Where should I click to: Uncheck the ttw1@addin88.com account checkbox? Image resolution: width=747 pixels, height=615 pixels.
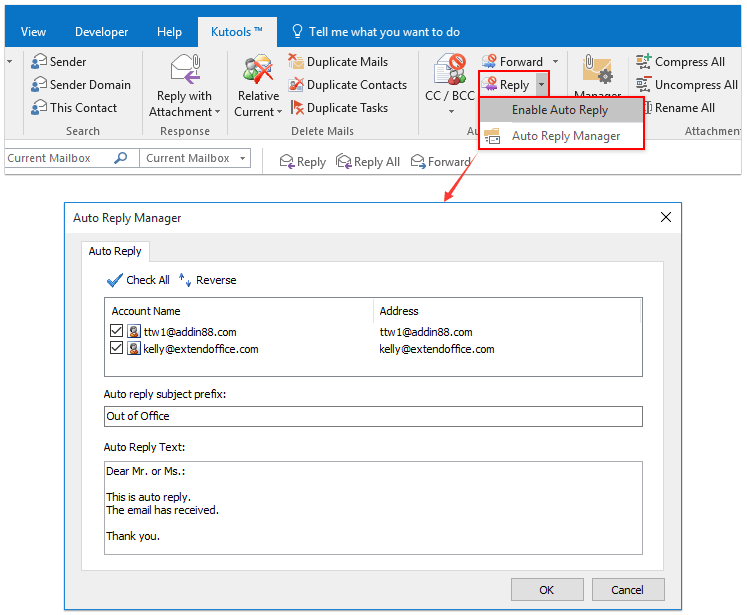[x=117, y=332]
